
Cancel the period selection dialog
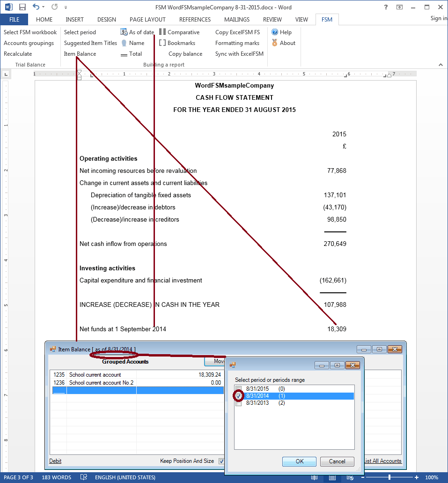tap(337, 461)
